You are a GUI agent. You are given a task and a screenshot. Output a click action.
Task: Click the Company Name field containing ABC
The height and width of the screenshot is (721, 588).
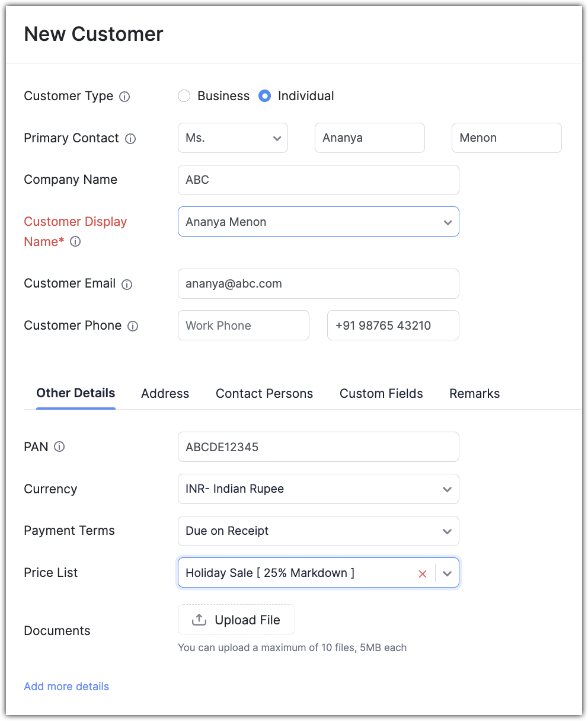(x=318, y=180)
